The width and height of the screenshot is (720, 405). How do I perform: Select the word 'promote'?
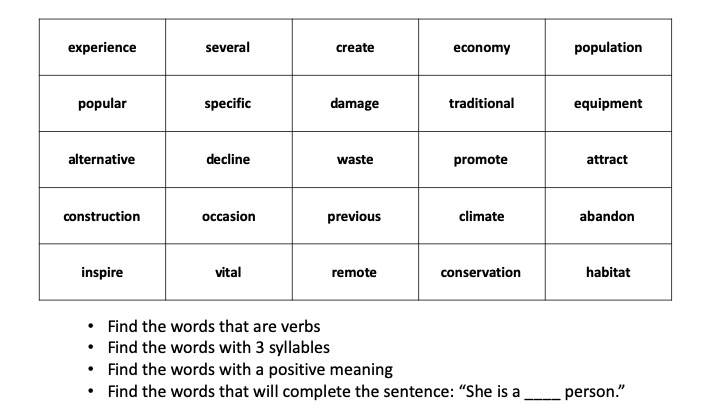(481, 160)
